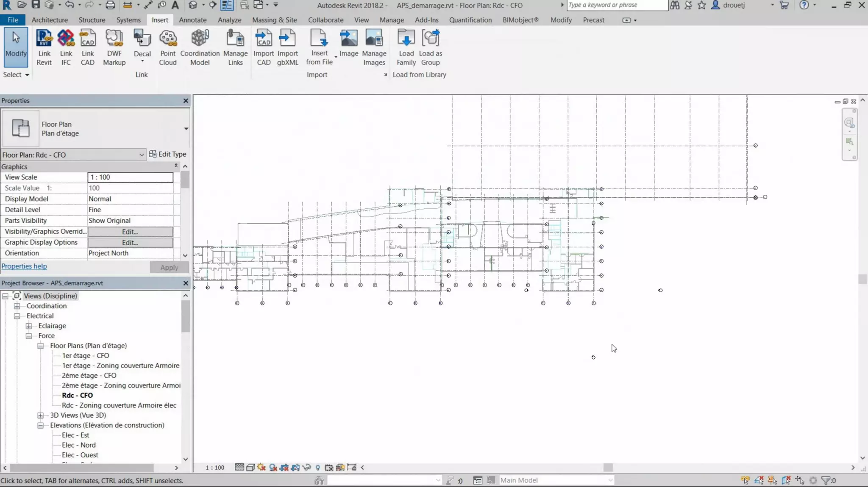Viewport: 868px width, 487px height.
Task: Open the Default 3D View house icon
Action: click(193, 5)
